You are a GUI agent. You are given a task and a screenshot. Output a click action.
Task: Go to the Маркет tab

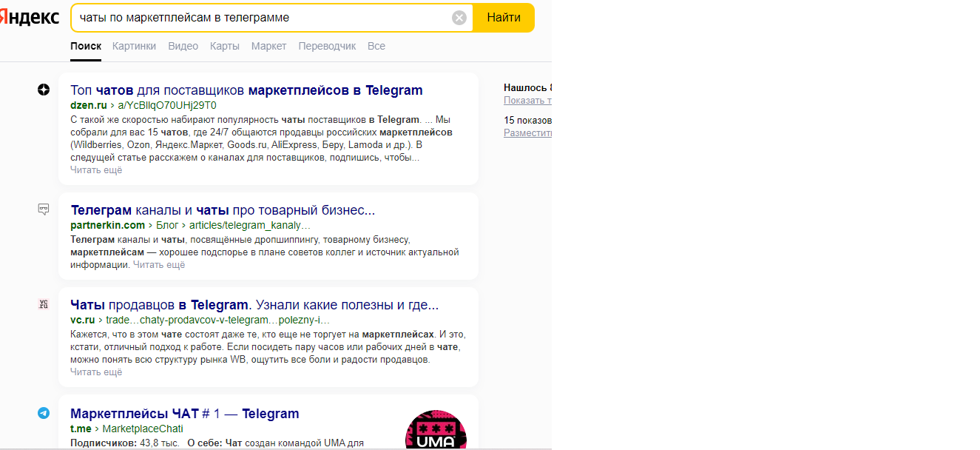click(x=268, y=46)
